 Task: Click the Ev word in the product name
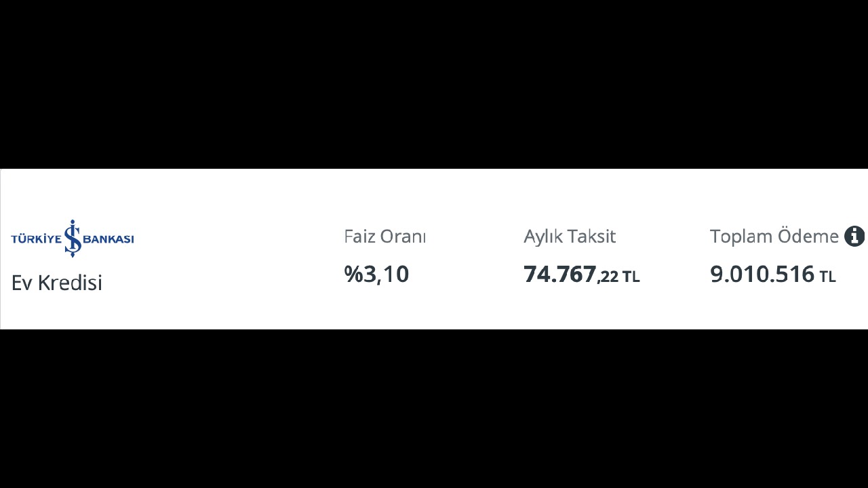pyautogui.click(x=22, y=283)
